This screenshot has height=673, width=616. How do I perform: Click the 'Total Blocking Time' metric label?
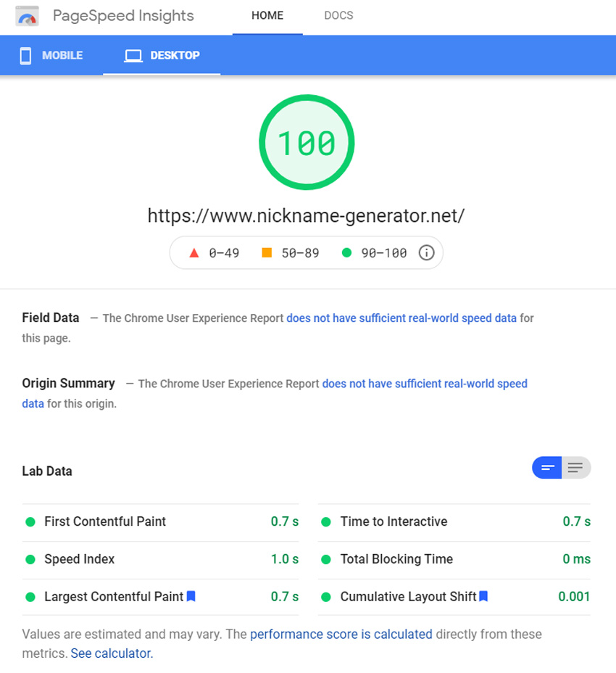(397, 559)
